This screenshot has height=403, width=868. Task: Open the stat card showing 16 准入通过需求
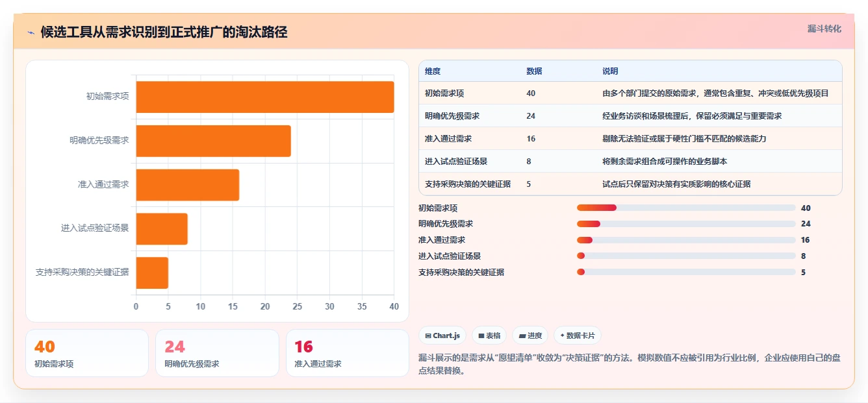click(x=348, y=353)
